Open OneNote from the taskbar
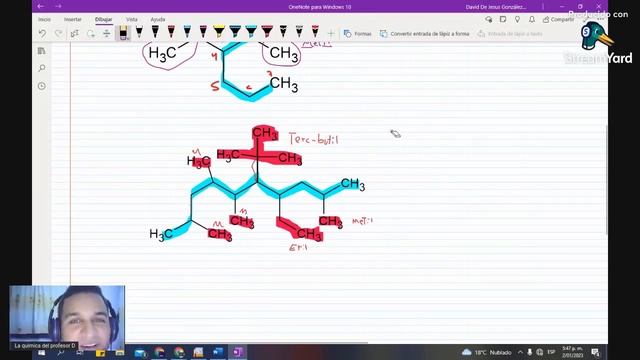The image size is (640, 360). coord(238,352)
